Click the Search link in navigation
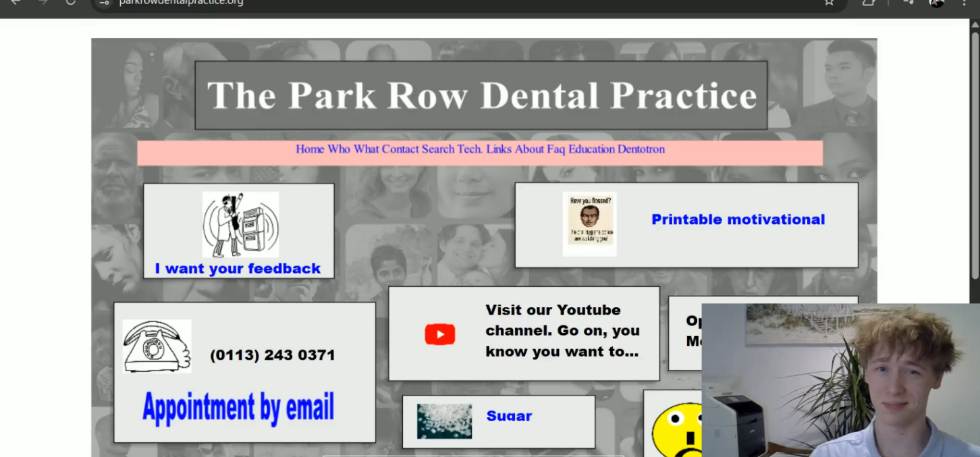The height and width of the screenshot is (457, 980). 438,149
